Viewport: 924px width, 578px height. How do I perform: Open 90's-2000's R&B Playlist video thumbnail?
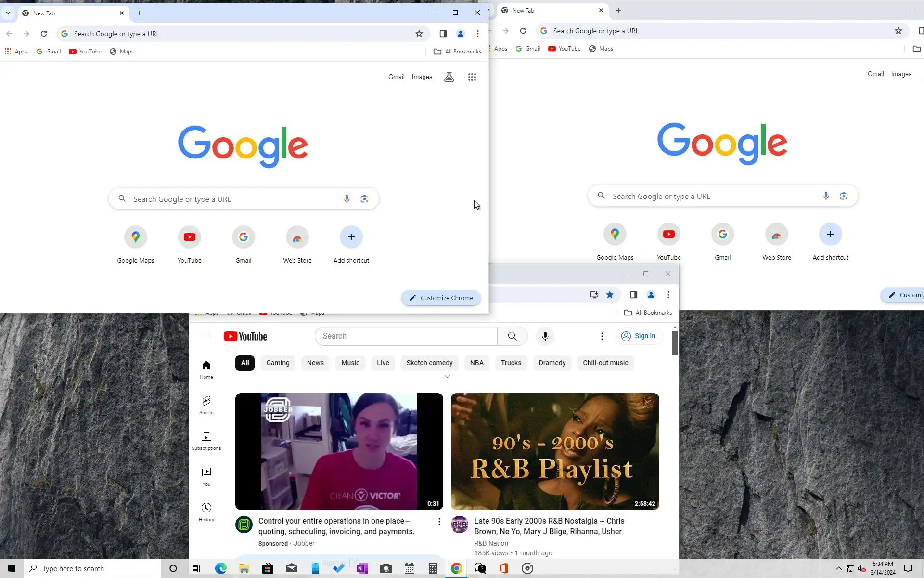tap(554, 451)
